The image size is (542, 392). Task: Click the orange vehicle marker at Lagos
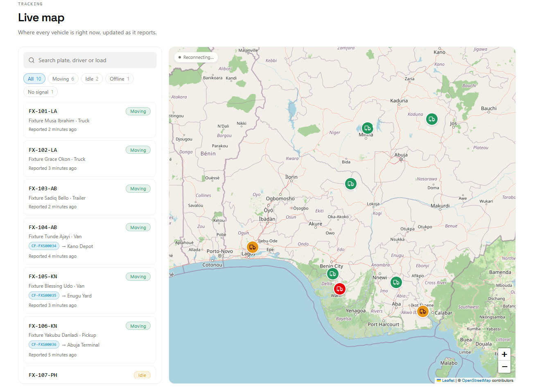tap(252, 247)
